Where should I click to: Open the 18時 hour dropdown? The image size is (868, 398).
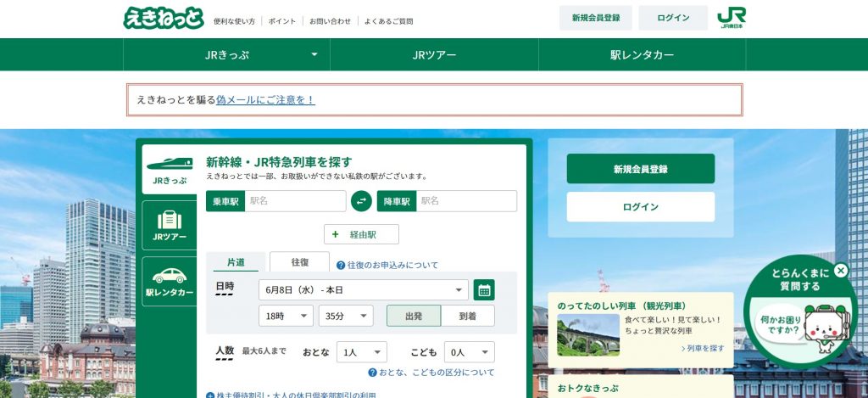tap(286, 316)
